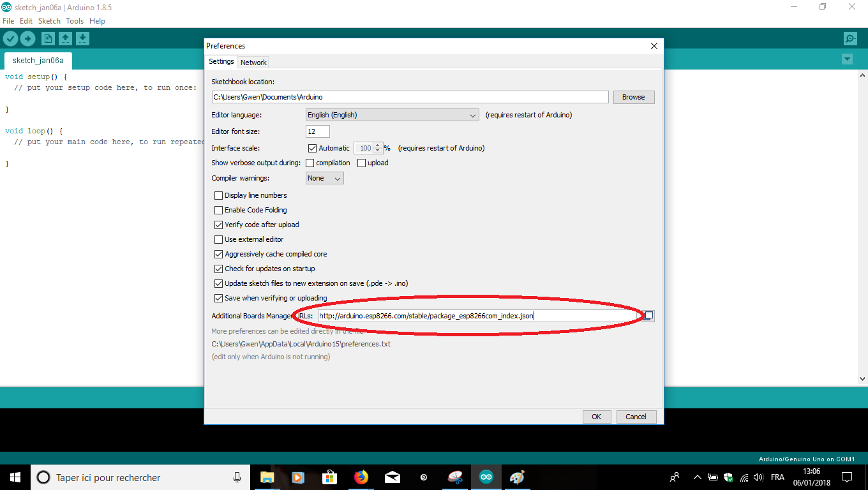The width and height of the screenshot is (868, 490).
Task: Click the Browse button
Action: [634, 97]
